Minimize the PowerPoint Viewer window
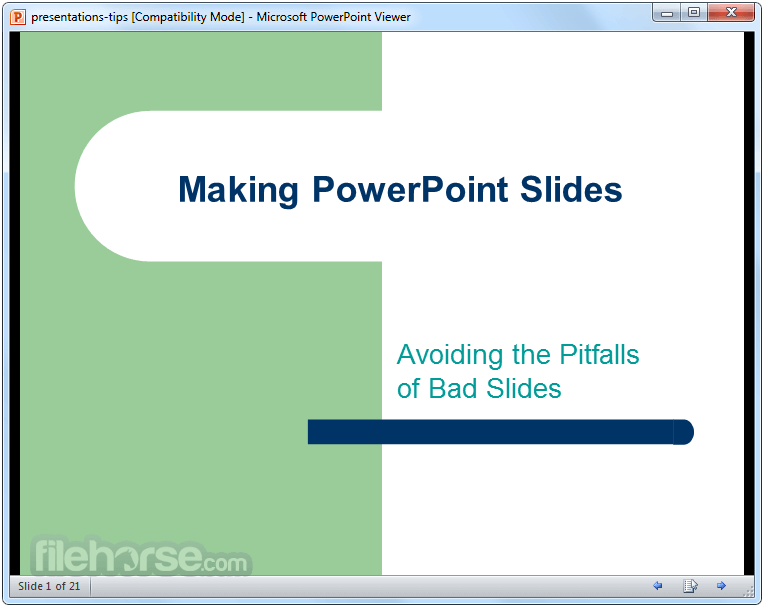Image resolution: width=764 pixels, height=607 pixels. [667, 13]
